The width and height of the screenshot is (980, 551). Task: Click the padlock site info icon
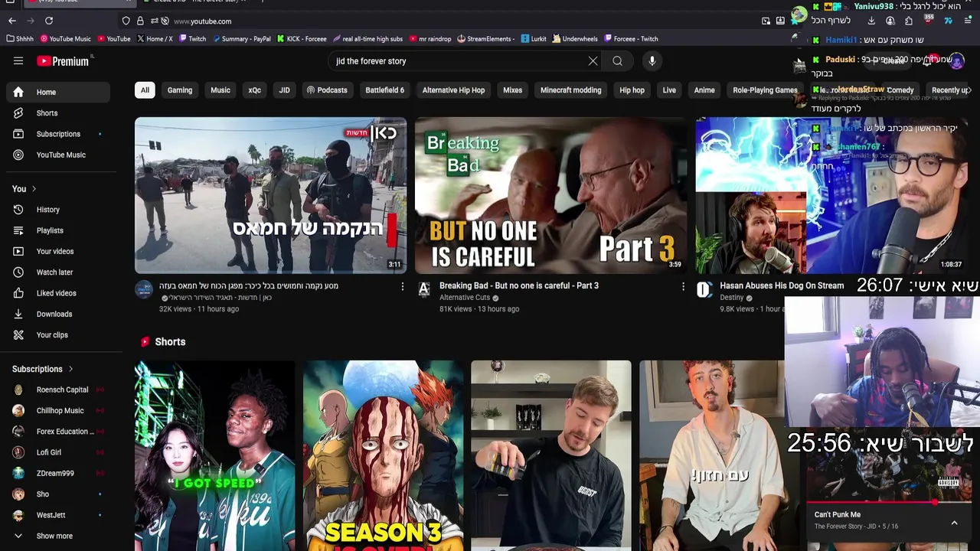point(140,21)
